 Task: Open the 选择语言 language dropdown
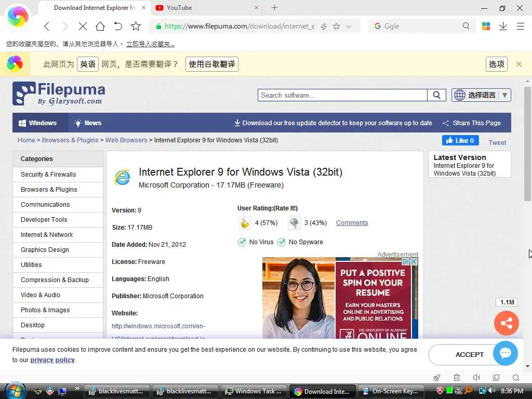click(481, 96)
